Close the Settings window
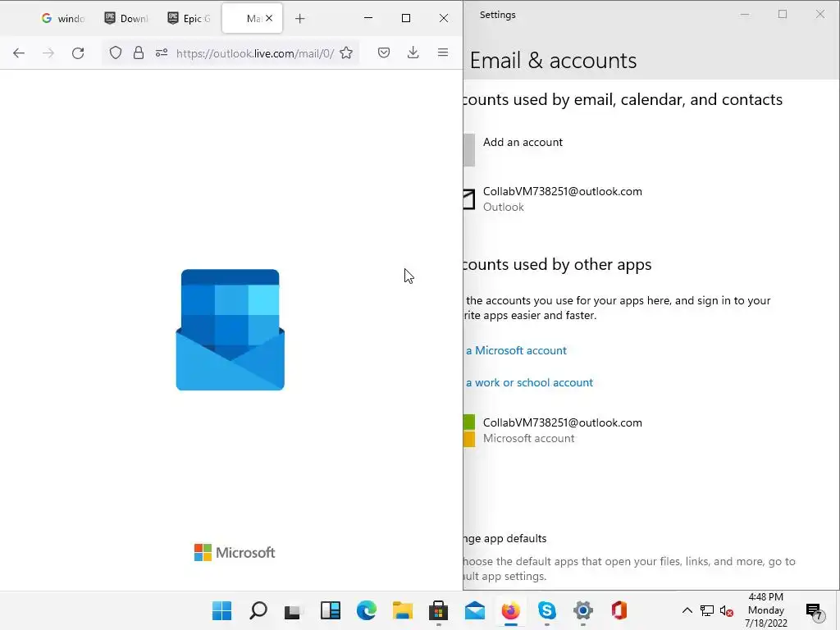Viewport: 840px width, 630px height. pyautogui.click(x=820, y=15)
